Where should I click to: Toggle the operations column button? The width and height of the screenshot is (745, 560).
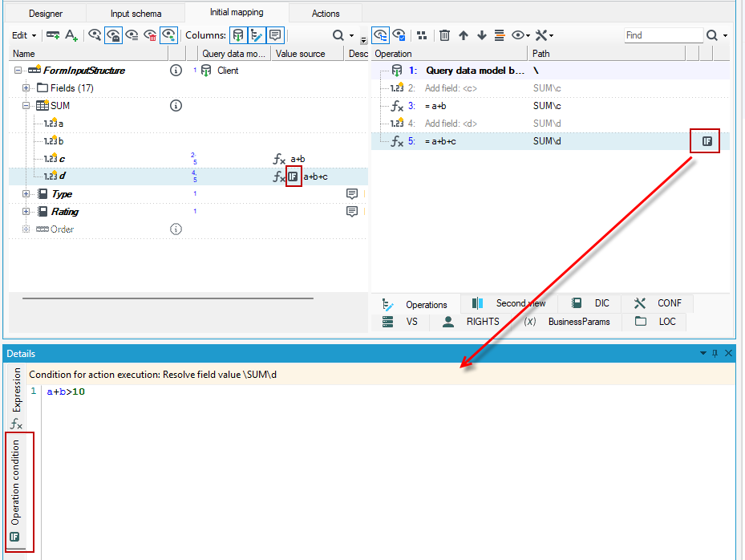tap(257, 35)
